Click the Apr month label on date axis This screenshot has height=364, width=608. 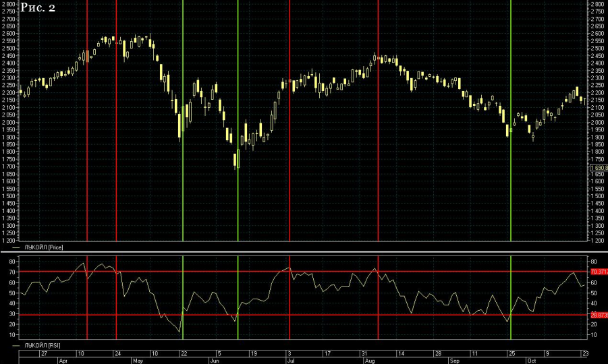pos(63,361)
